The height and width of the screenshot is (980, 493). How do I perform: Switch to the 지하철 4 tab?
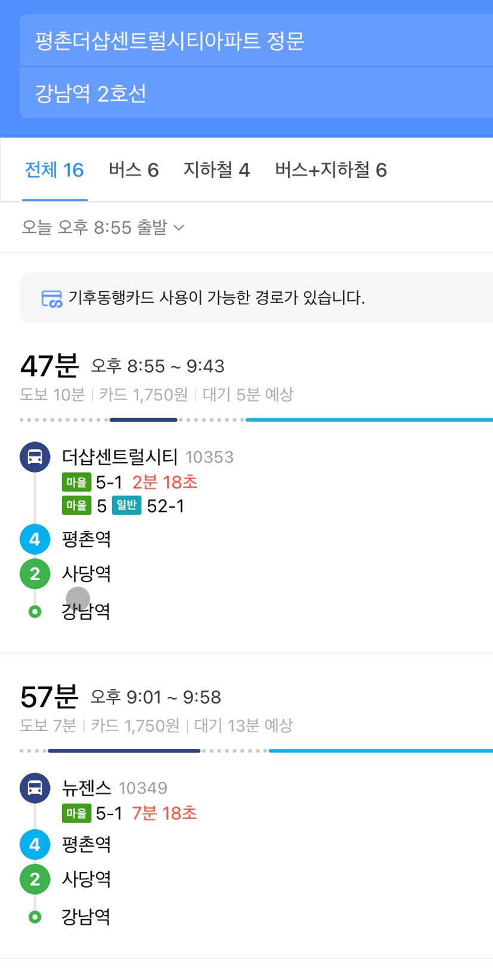pos(216,170)
